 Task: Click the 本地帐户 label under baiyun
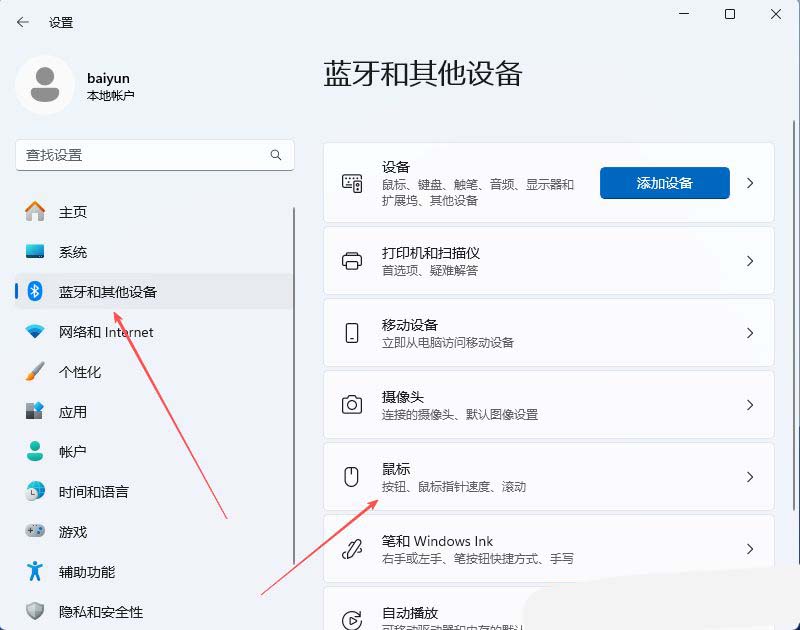(110, 95)
